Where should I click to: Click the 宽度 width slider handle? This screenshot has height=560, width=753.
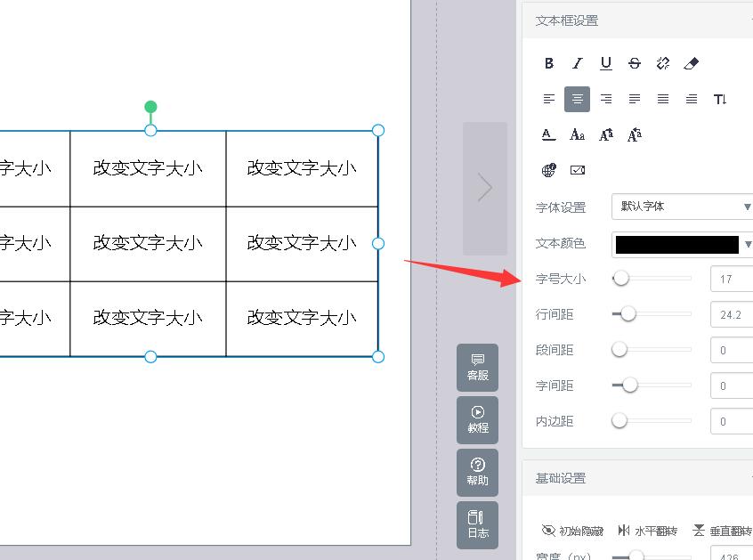(636, 556)
